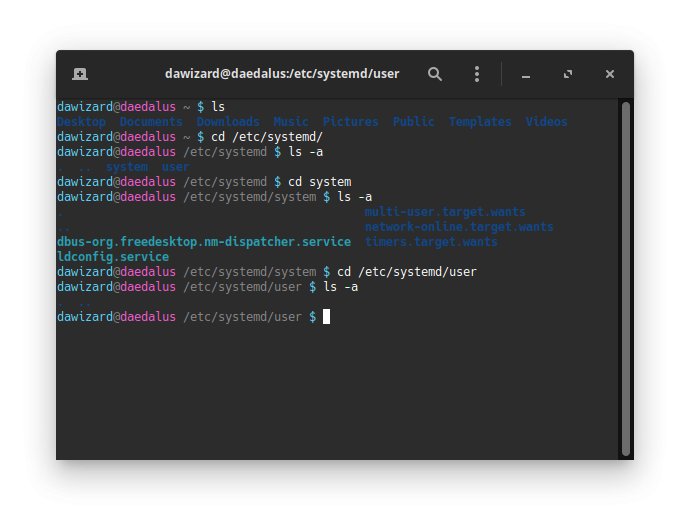
Task: Click the Videos directory name
Action: click(546, 122)
